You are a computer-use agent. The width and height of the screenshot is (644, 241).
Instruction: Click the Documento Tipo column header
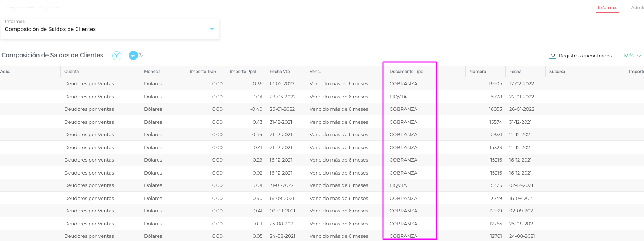[406, 72]
